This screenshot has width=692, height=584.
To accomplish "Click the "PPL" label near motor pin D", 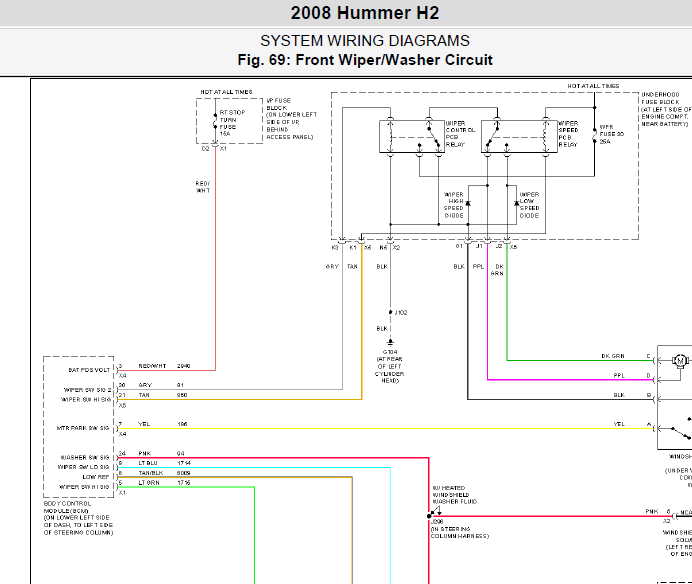I will [x=619, y=376].
